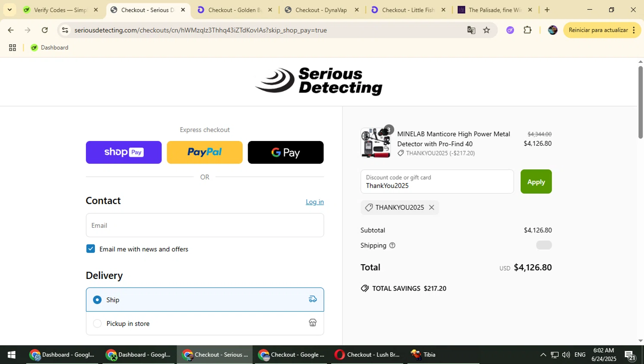
Task: Focus the discount code or gift card field
Action: (x=437, y=182)
